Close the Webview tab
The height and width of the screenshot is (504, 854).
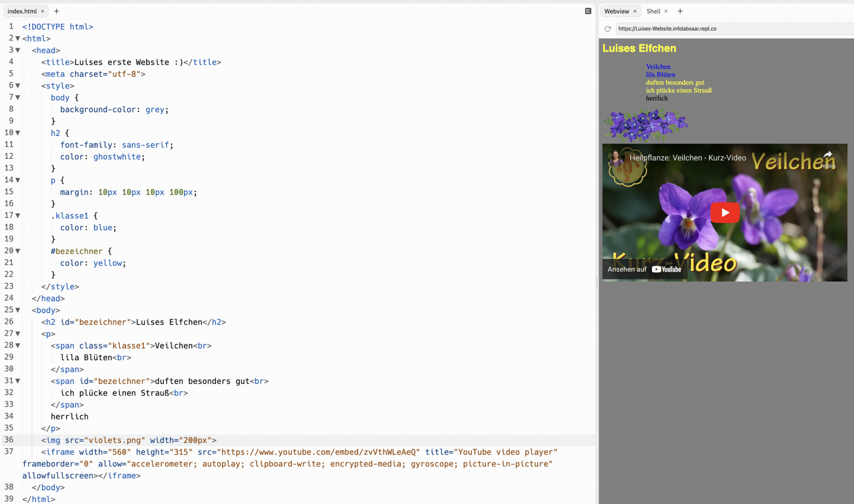pyautogui.click(x=635, y=12)
